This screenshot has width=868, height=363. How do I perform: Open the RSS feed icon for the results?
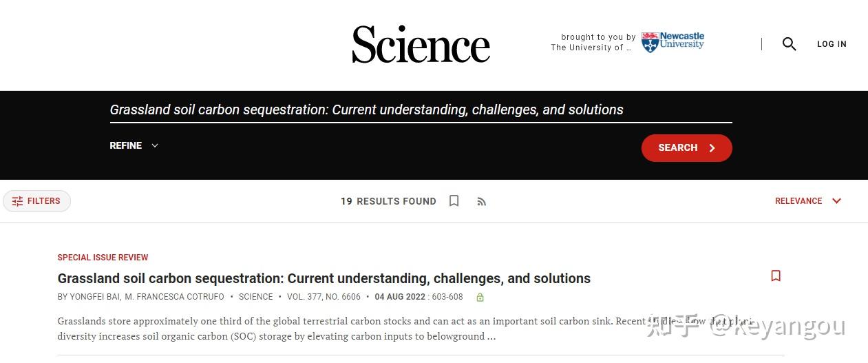click(482, 202)
